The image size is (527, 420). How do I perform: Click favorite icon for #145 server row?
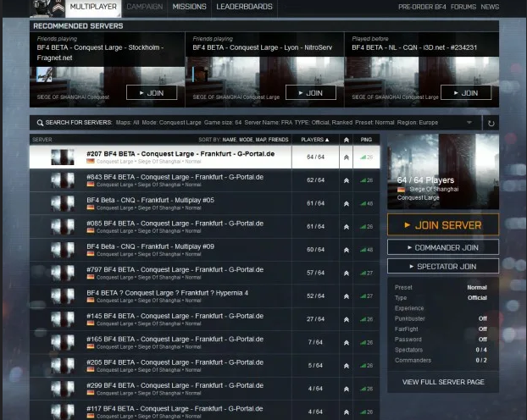[347, 319]
